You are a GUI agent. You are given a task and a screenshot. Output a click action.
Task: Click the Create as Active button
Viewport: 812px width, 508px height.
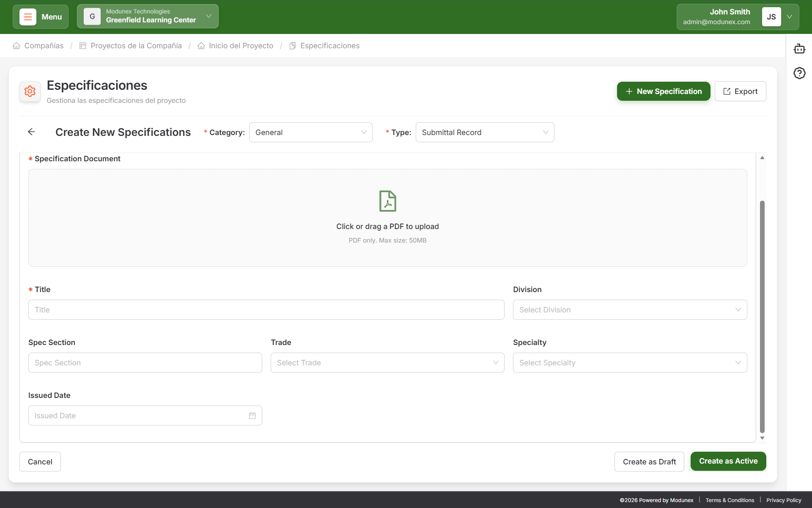(728, 461)
